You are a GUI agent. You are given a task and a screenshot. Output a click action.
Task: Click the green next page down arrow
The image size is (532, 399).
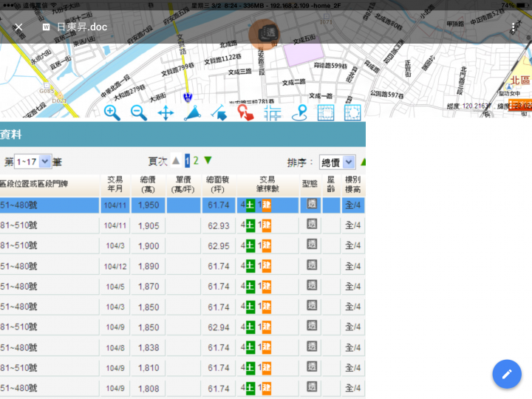208,160
